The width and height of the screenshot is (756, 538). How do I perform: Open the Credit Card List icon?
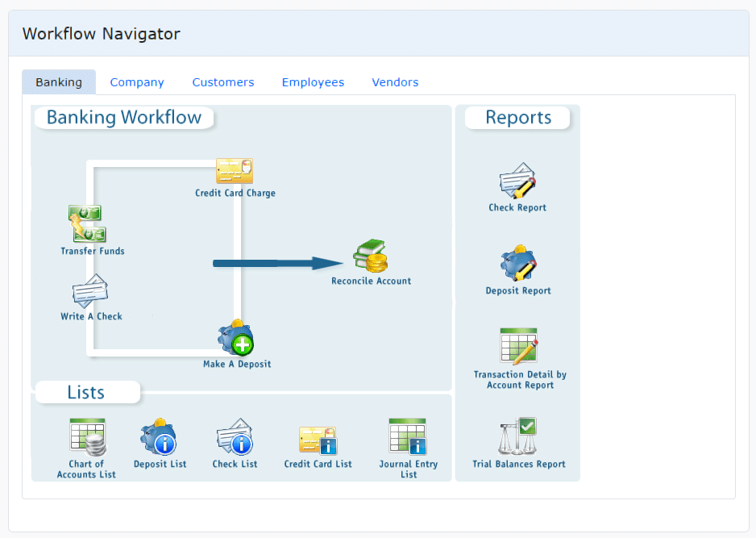(318, 439)
